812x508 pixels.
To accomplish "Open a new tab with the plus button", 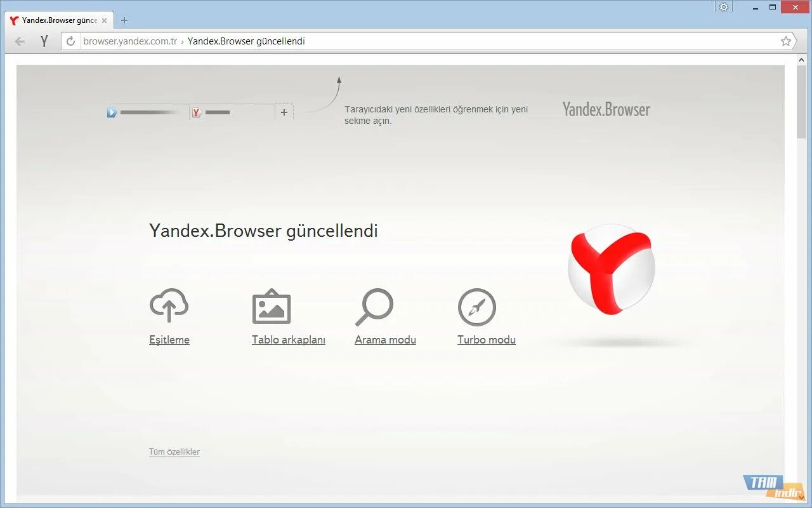I will [x=124, y=20].
